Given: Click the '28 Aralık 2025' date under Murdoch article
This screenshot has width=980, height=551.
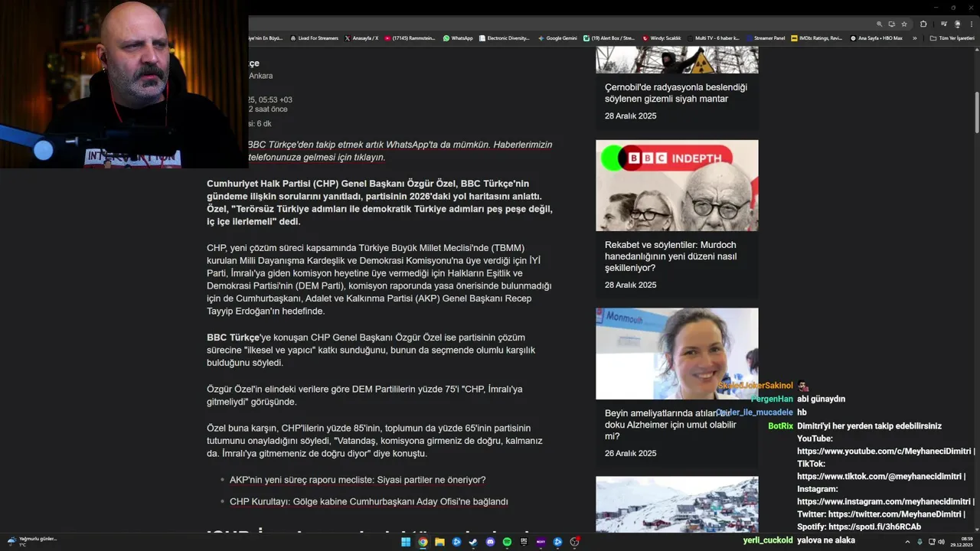Looking at the screenshot, I should tap(630, 285).
